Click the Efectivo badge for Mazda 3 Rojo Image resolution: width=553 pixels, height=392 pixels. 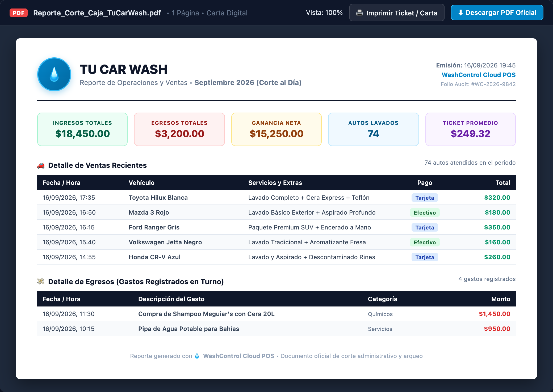tap(425, 213)
